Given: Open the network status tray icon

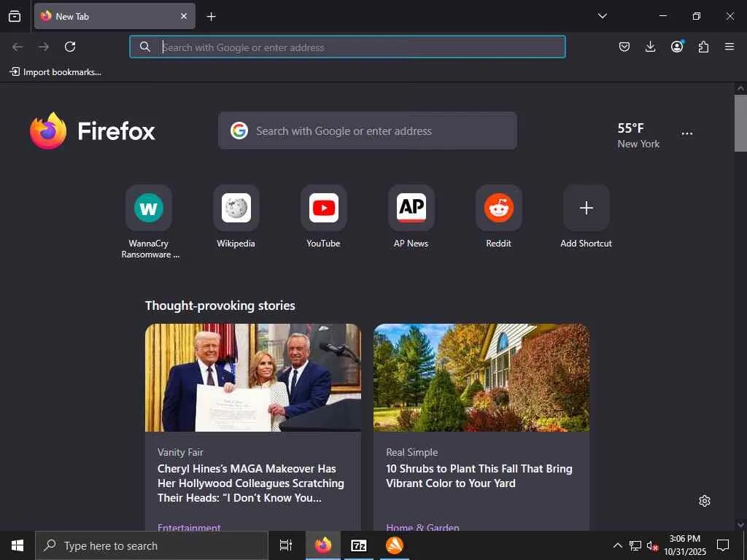Looking at the screenshot, I should (635, 545).
